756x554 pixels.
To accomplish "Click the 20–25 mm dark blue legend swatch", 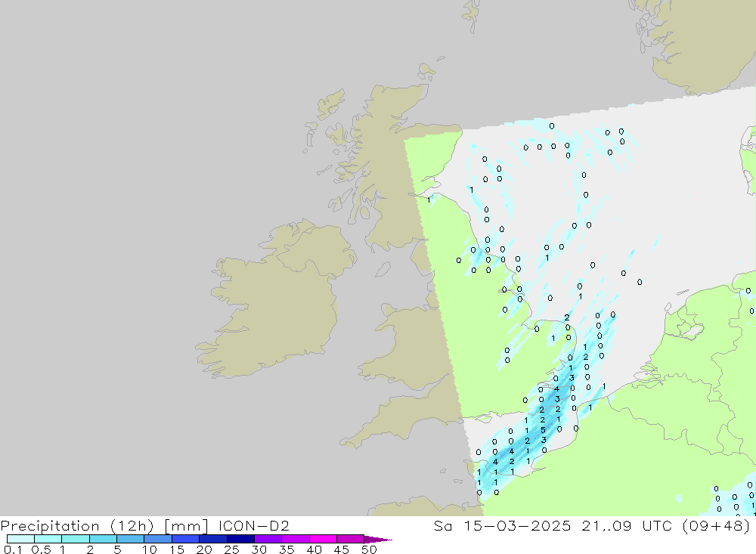I will pos(212,539).
